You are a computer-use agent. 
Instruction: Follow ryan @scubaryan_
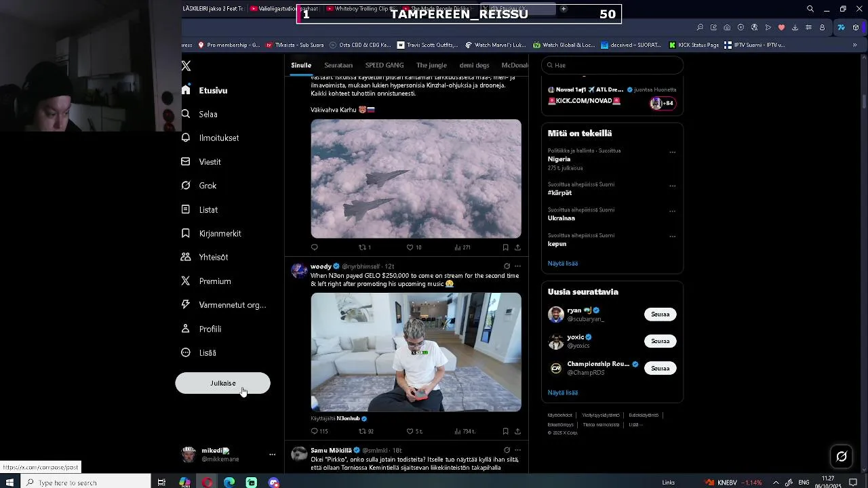tap(660, 314)
